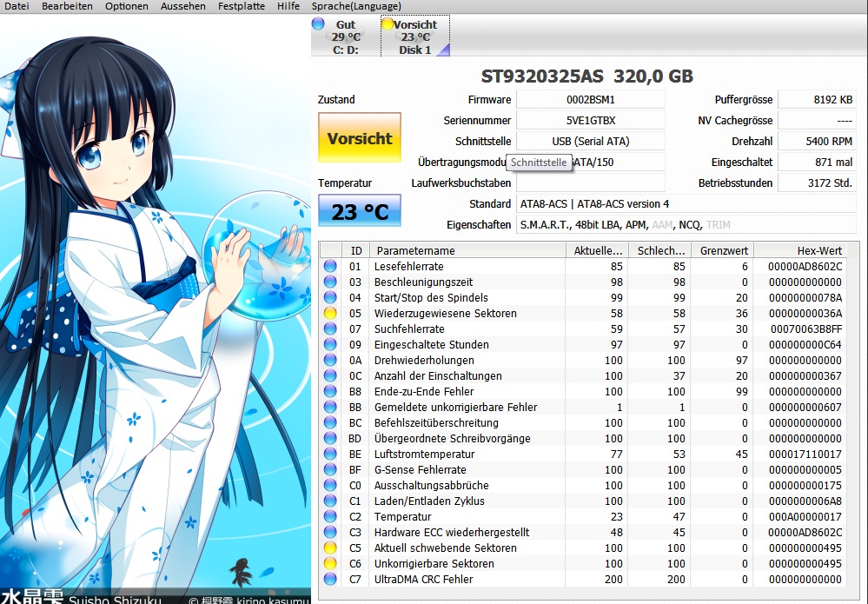The width and height of the screenshot is (868, 604).
Task: Click the status icon for Drehwiederholungen
Action: (330, 360)
